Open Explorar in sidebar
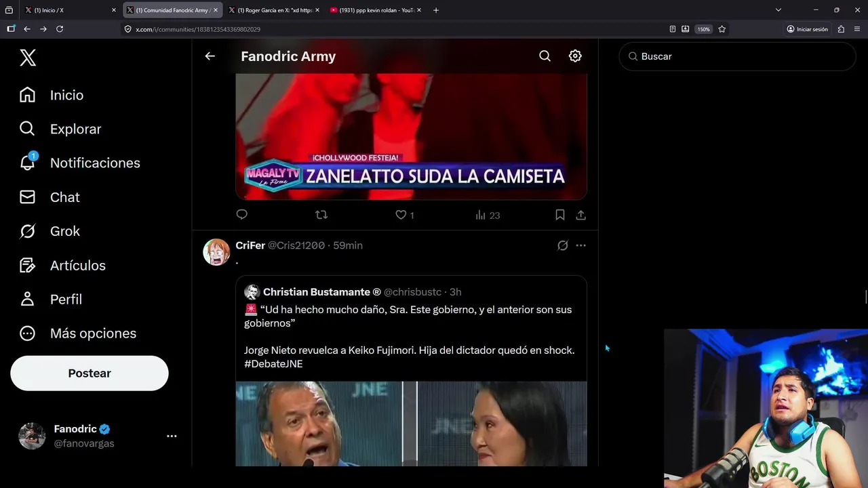Viewport: 868px width, 488px height. (60, 129)
